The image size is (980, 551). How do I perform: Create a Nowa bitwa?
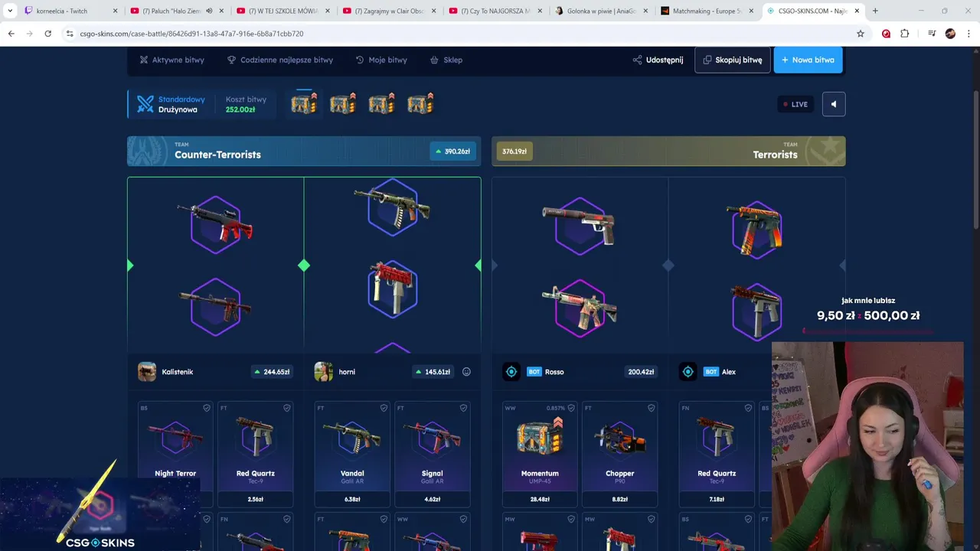pyautogui.click(x=808, y=60)
